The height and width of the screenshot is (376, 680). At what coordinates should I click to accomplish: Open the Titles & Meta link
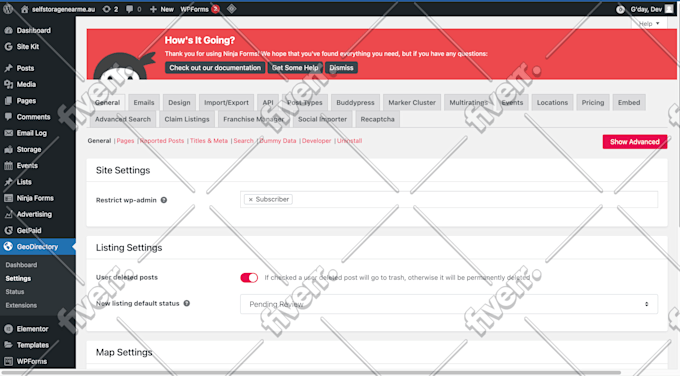coord(209,141)
